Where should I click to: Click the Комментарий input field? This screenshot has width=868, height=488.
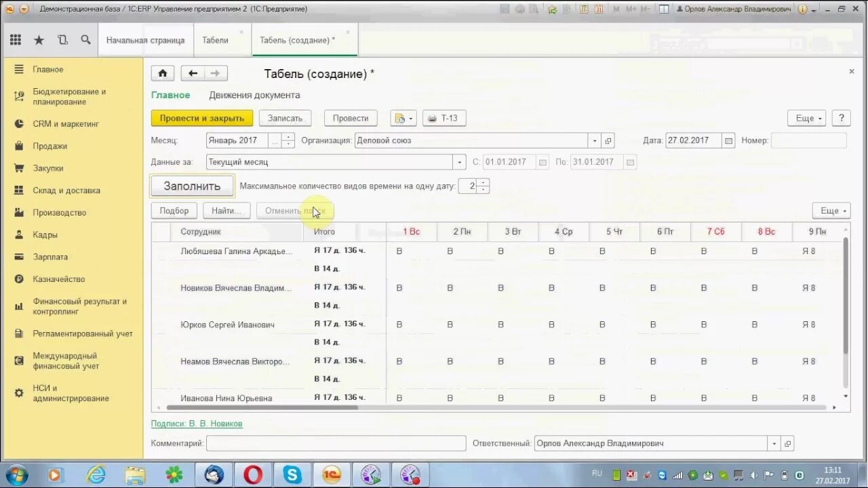[336, 443]
